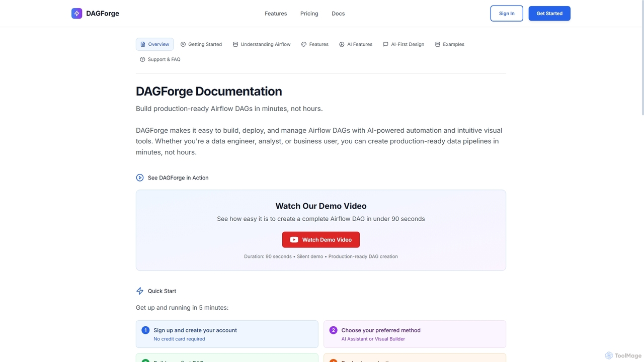Select 'Choose your preferred method' card

click(415, 334)
